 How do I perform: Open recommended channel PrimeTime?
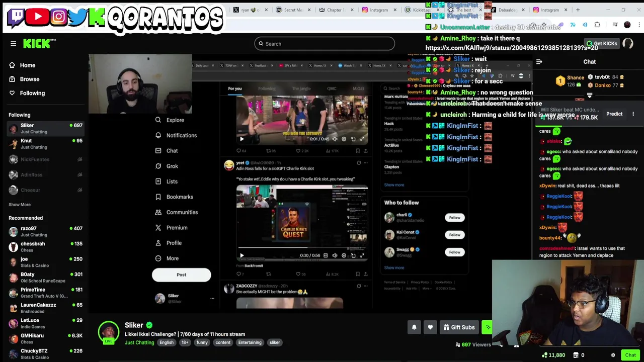45,293
